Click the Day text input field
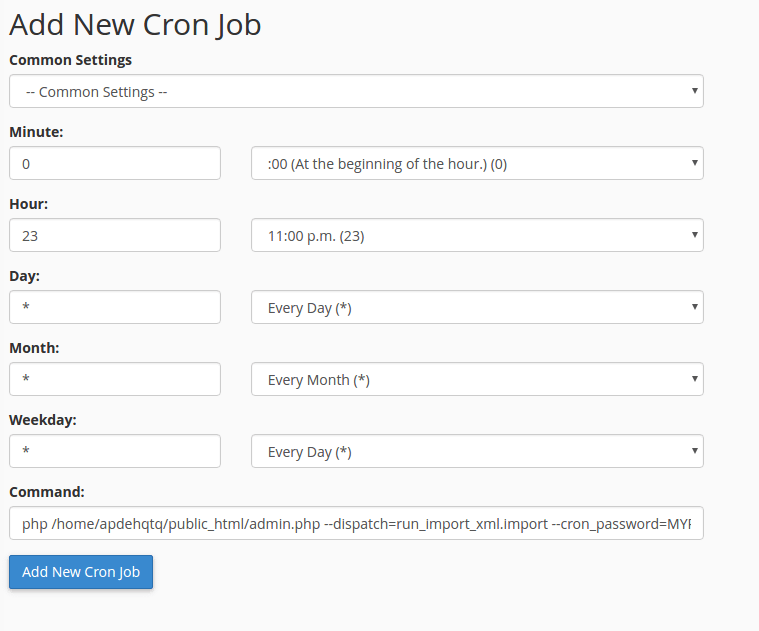 (x=115, y=307)
